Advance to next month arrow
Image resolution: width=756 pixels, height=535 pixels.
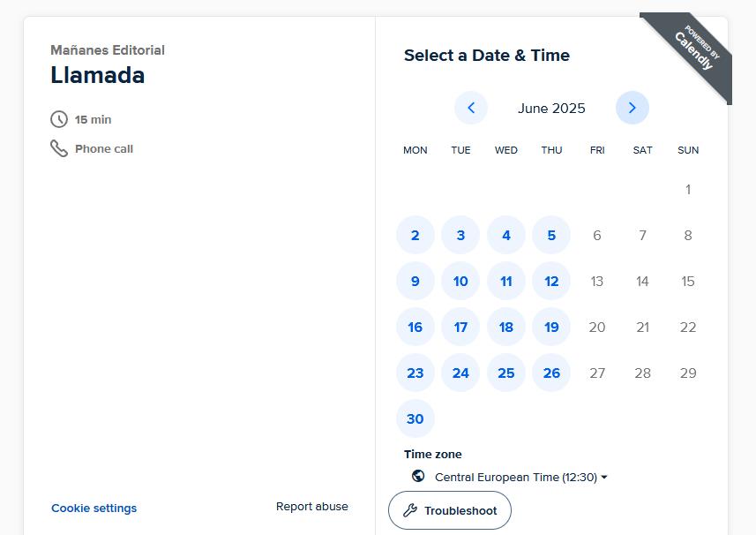pyautogui.click(x=632, y=108)
